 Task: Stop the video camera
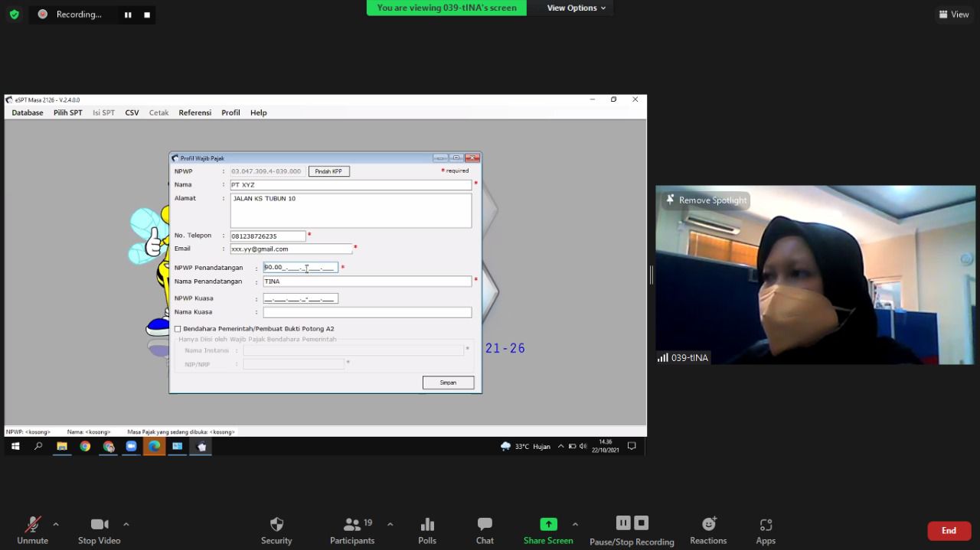[99, 525]
